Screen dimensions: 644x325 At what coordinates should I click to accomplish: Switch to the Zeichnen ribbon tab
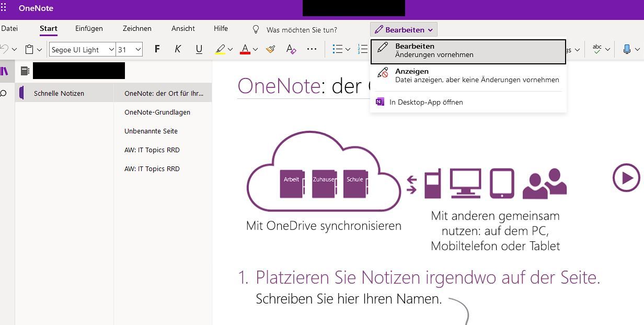[x=137, y=29]
